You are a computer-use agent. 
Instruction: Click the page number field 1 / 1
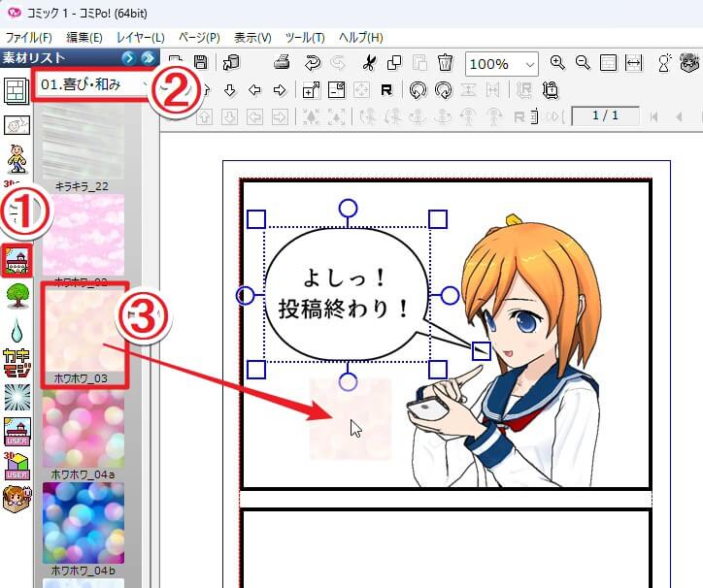point(605,115)
